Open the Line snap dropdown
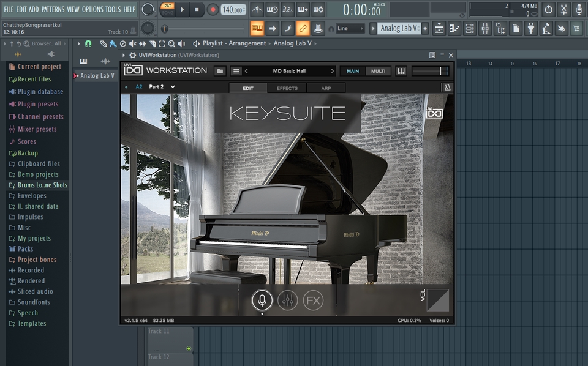 pyautogui.click(x=350, y=29)
